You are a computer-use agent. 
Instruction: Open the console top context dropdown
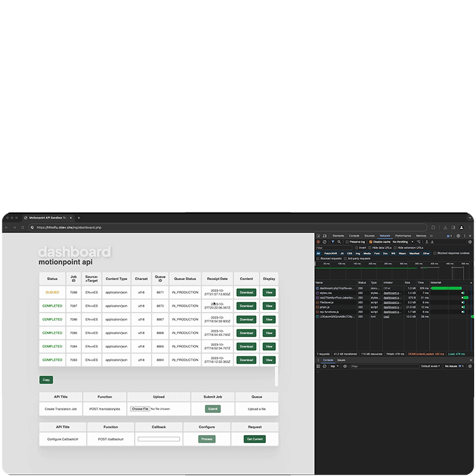[334, 366]
